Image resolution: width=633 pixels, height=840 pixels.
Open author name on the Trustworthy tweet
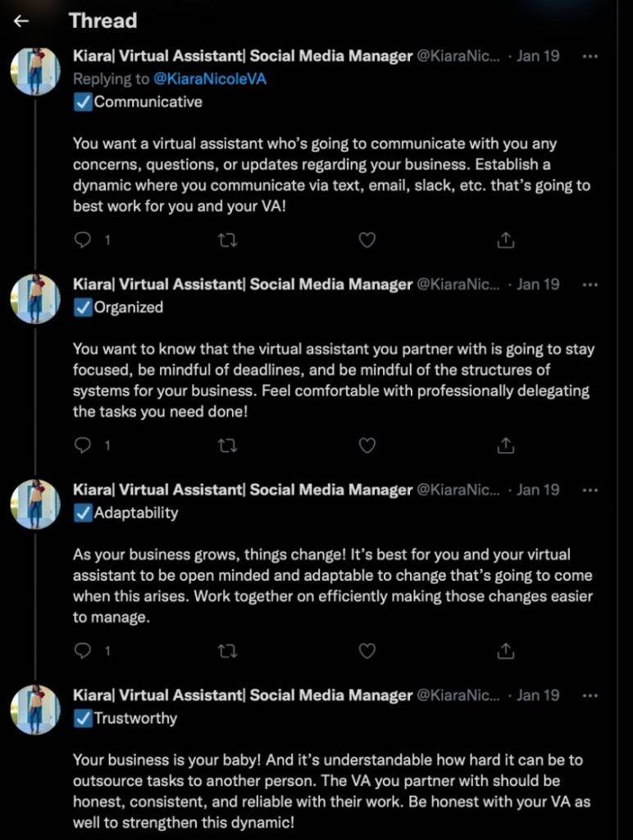(x=242, y=695)
